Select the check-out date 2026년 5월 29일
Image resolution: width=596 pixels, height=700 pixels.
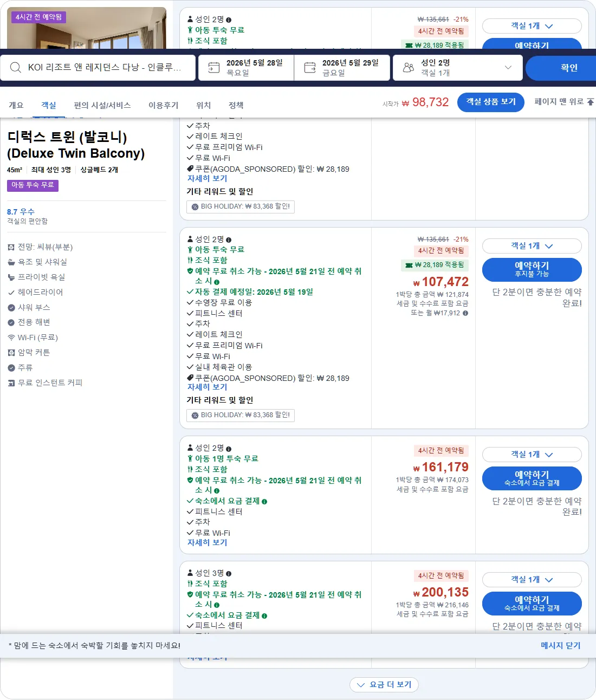[342, 68]
